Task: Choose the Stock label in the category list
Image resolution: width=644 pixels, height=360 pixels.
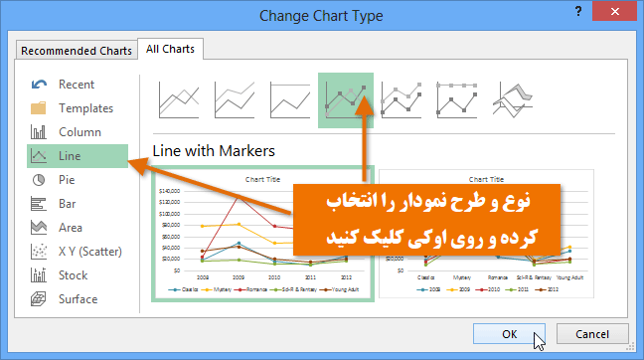Action: (74, 274)
